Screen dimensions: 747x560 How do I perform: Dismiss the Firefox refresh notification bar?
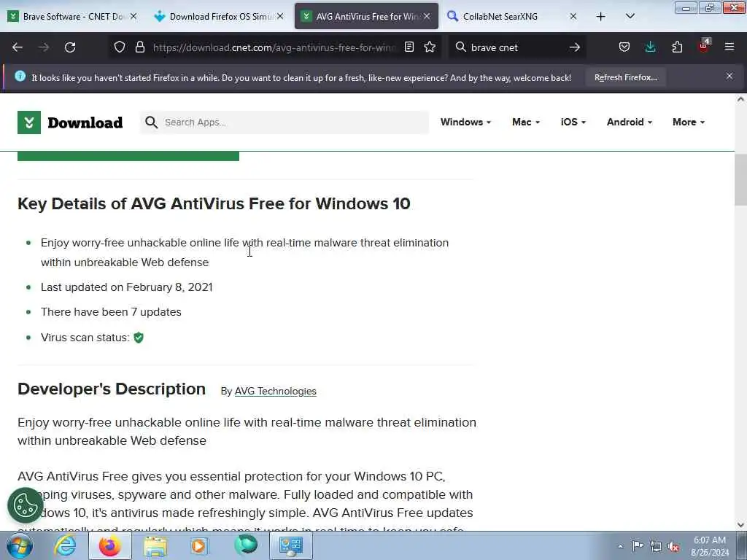point(729,76)
